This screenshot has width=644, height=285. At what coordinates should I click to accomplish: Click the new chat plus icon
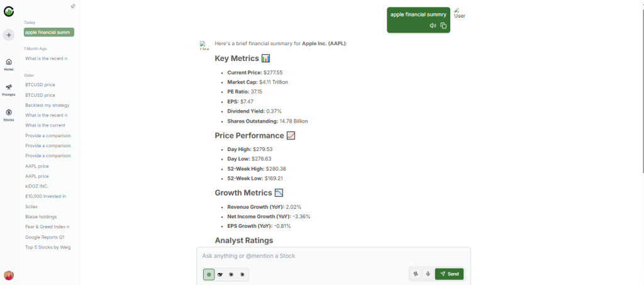[9, 35]
